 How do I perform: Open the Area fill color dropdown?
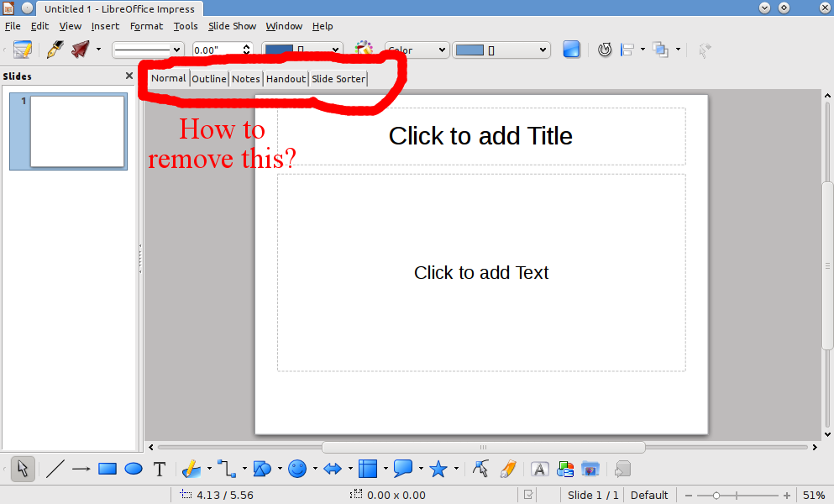(x=501, y=50)
